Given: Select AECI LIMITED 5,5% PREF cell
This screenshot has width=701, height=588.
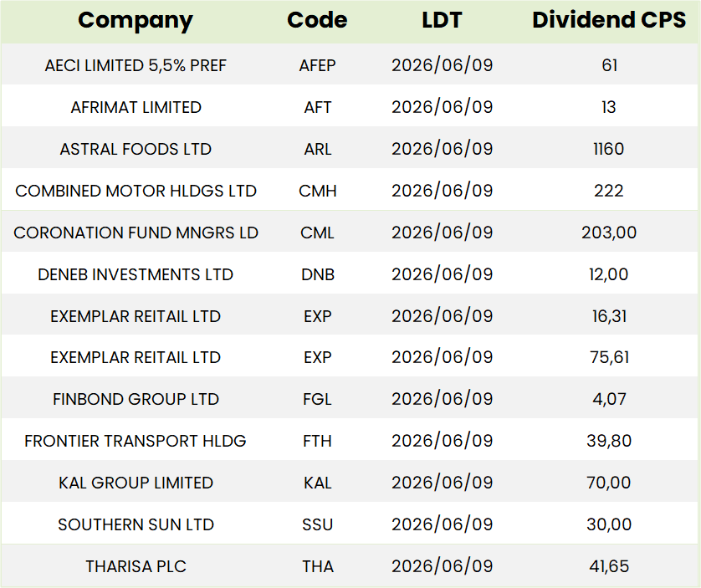Looking at the screenshot, I should [x=136, y=66].
